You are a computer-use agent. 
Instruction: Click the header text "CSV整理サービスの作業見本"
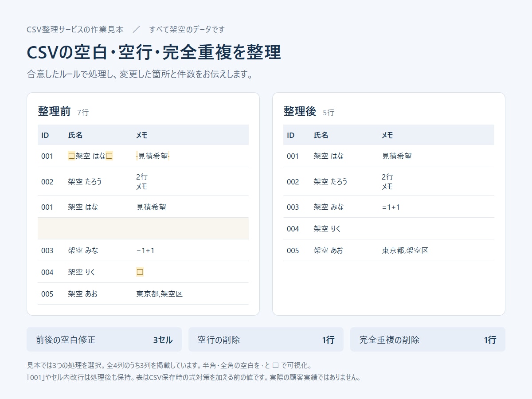75,30
